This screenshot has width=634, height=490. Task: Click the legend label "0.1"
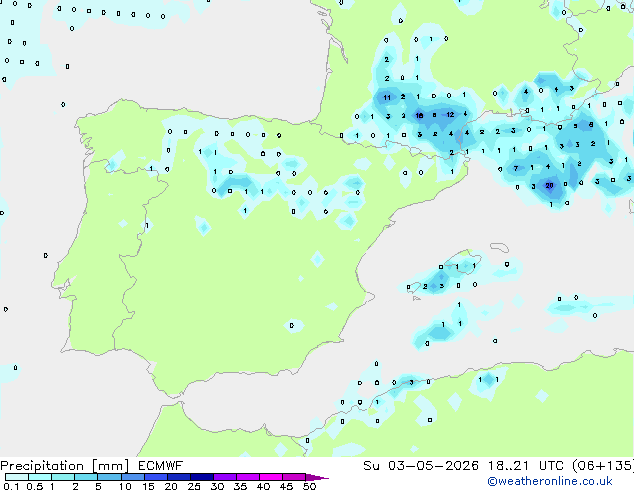11,486
